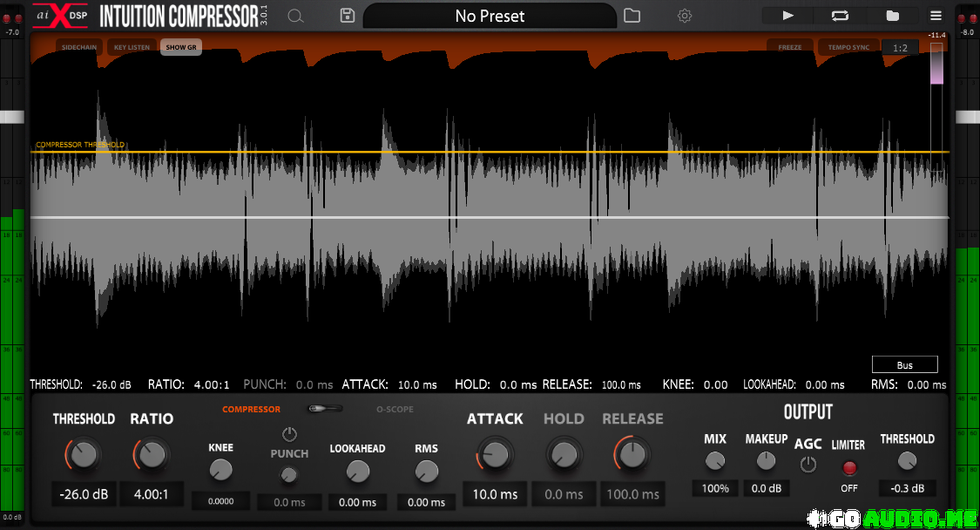Click the orange compressor threshold line
Image resolution: width=980 pixels, height=530 pixels.
coord(490,152)
